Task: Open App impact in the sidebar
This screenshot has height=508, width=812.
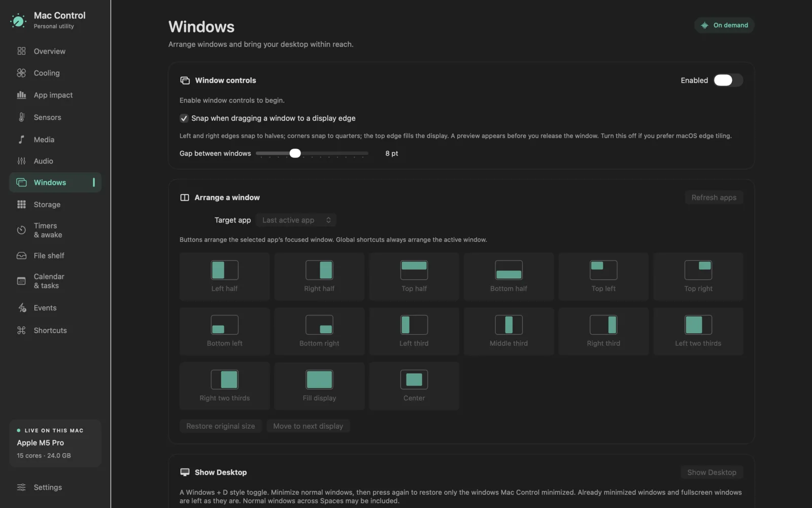Action: click(x=55, y=95)
